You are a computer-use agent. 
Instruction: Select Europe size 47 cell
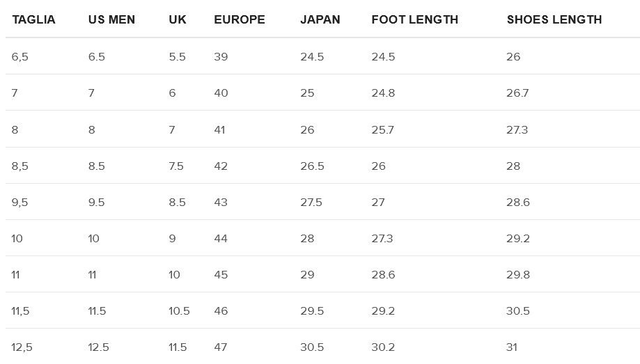220,347
